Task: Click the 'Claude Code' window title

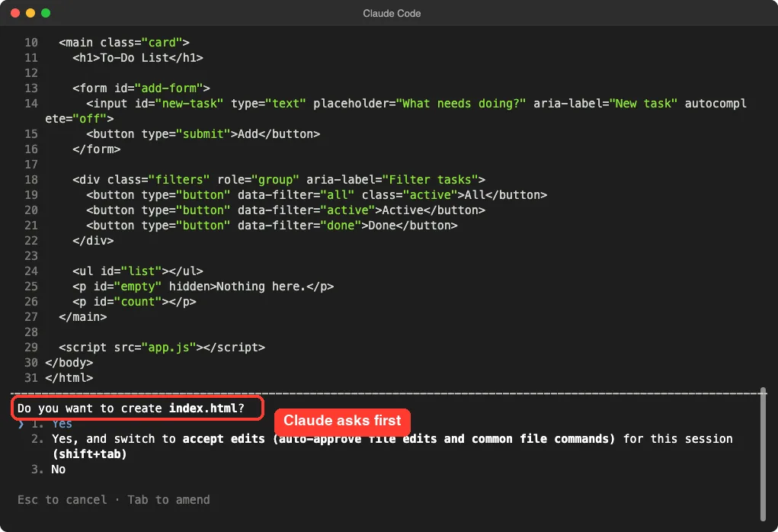Action: click(392, 14)
